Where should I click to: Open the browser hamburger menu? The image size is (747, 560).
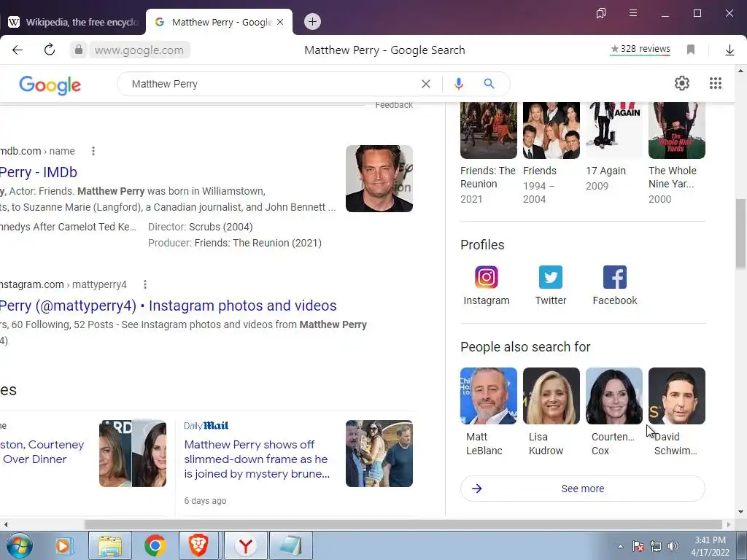coord(633,13)
